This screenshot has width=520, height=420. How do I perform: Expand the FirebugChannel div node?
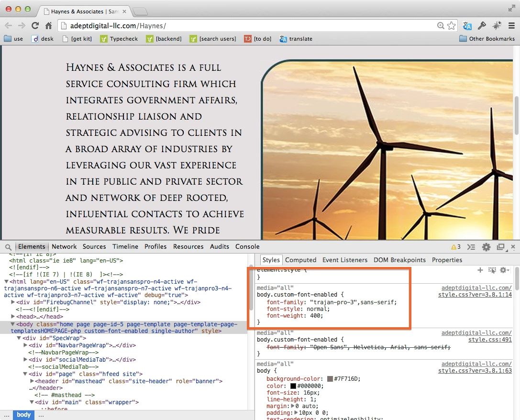(13, 302)
